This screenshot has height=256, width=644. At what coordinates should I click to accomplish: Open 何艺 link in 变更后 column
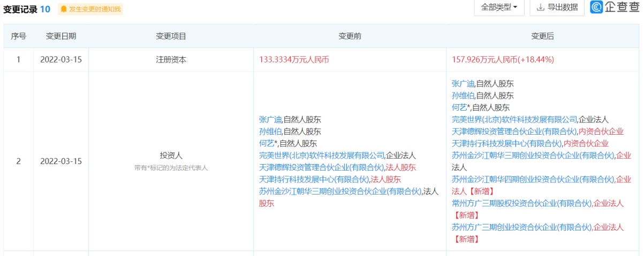point(459,107)
